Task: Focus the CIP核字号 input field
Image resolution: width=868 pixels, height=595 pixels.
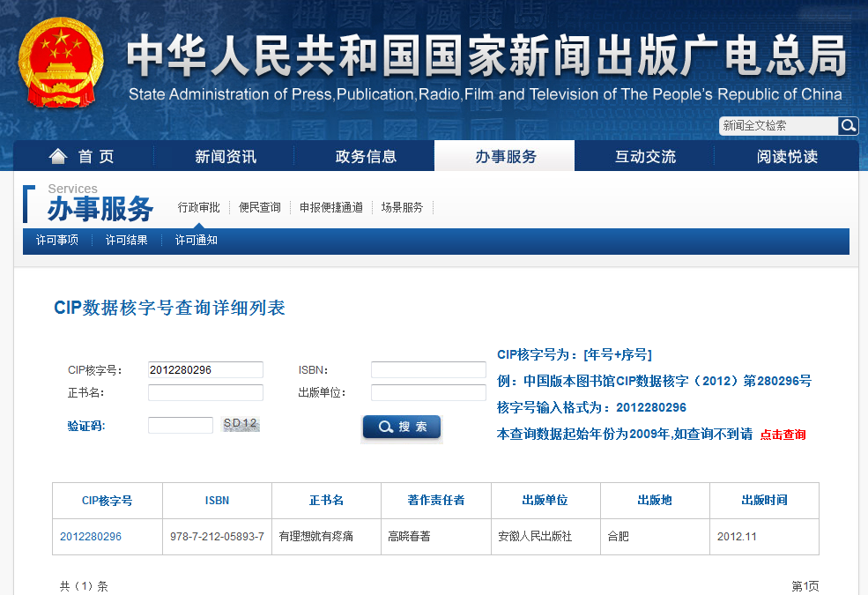Action: click(205, 369)
